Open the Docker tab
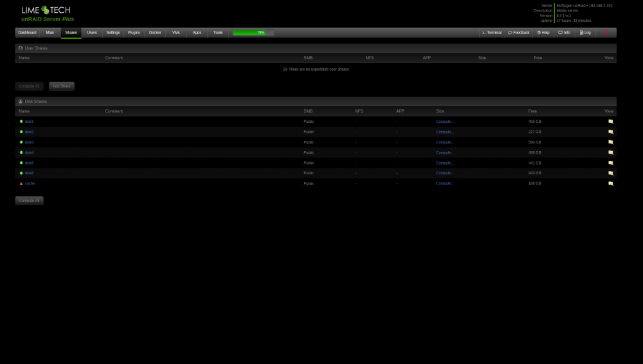Image resolution: width=643 pixels, height=364 pixels. (x=155, y=32)
